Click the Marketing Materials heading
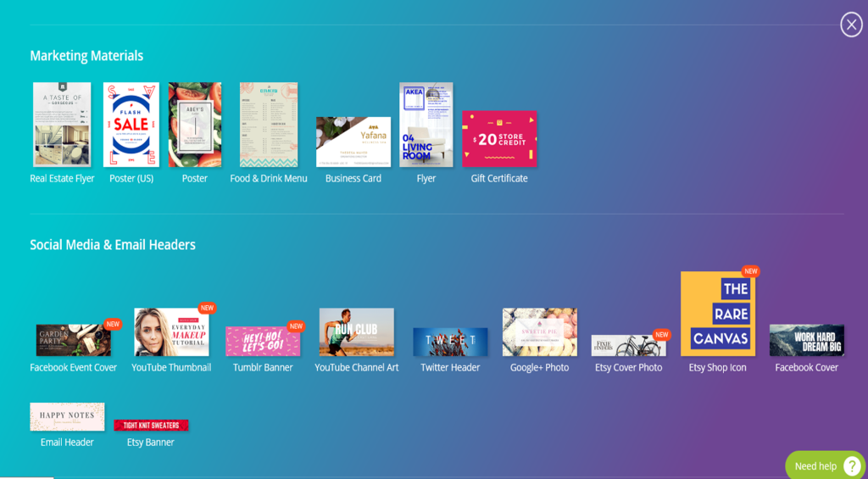Image resolution: width=868 pixels, height=479 pixels. [x=87, y=56]
